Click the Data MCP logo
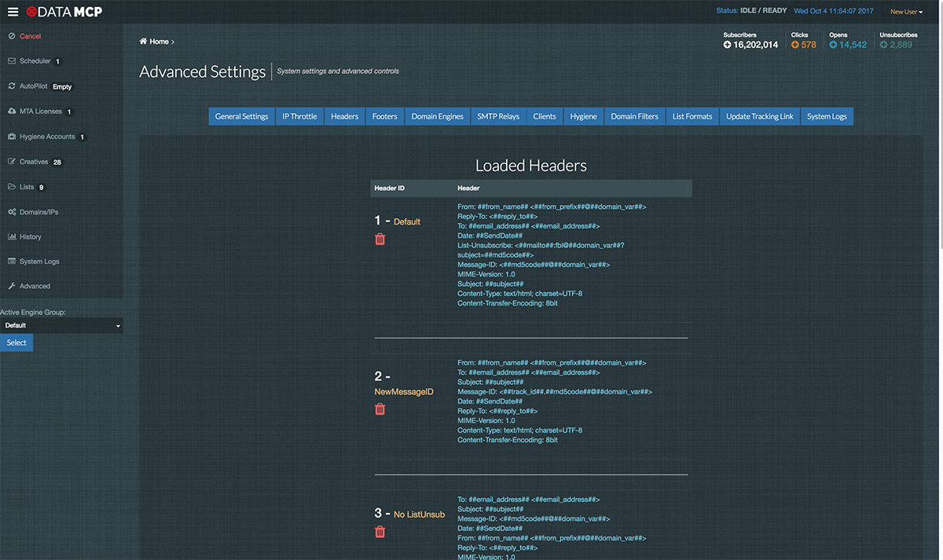The image size is (943, 560). coord(64,12)
